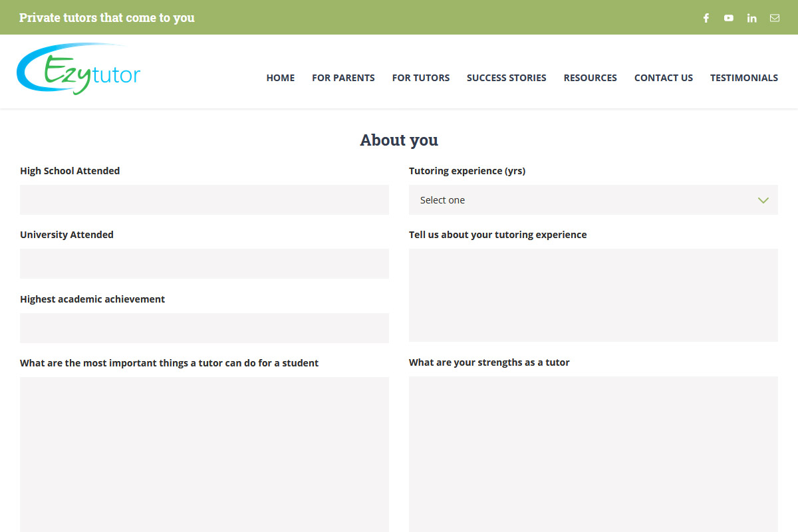
Task: Focus the most important things a tutor text area
Action: coord(204,454)
